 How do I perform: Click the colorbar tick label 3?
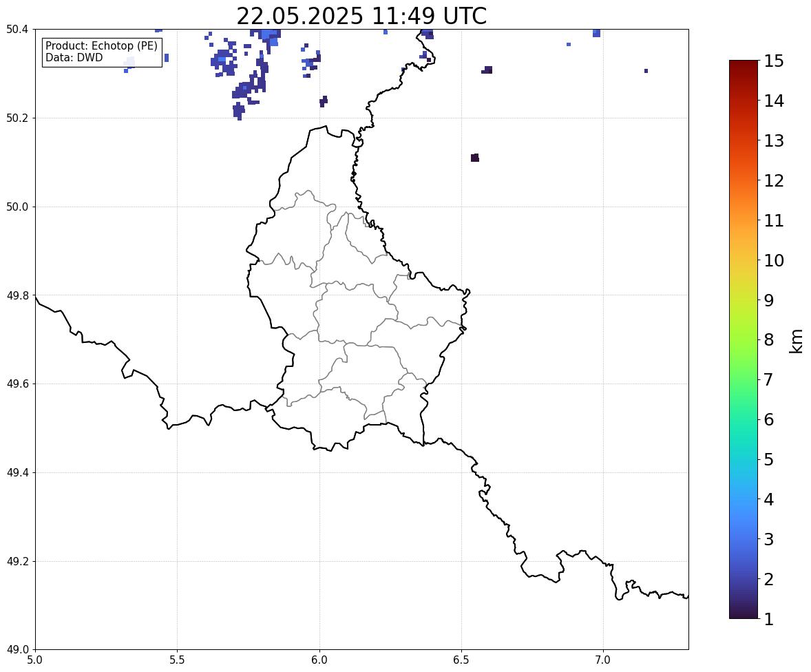pos(769,539)
